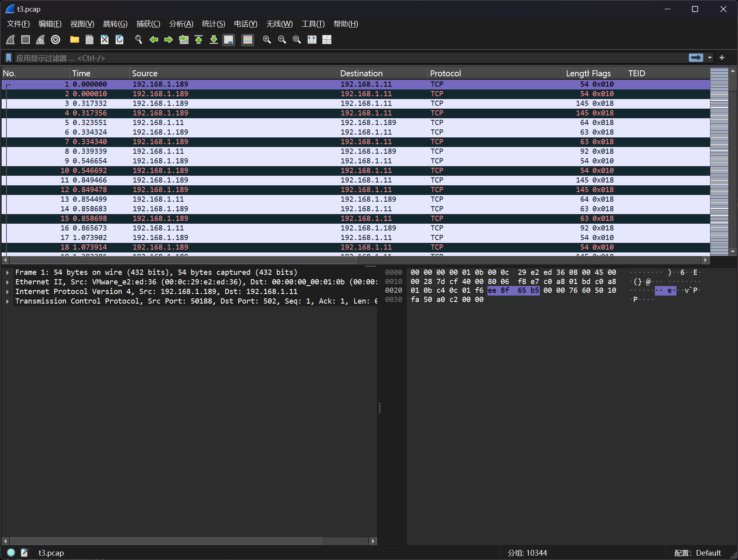Click the 配置: Default profile in status bar
Image resolution: width=738 pixels, height=560 pixels.
(x=698, y=553)
